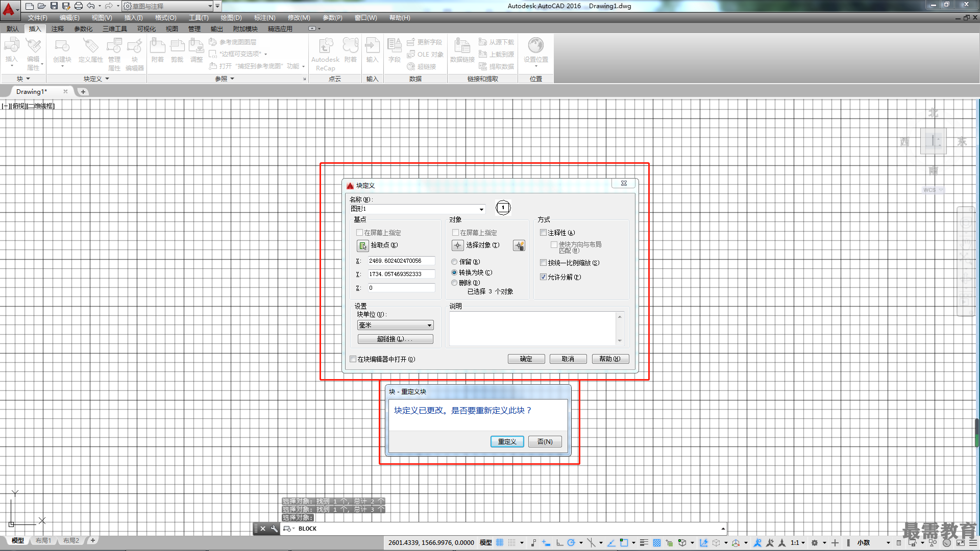Click the description box scroll down arrow
Screen dimensions: 980x551
pos(620,341)
